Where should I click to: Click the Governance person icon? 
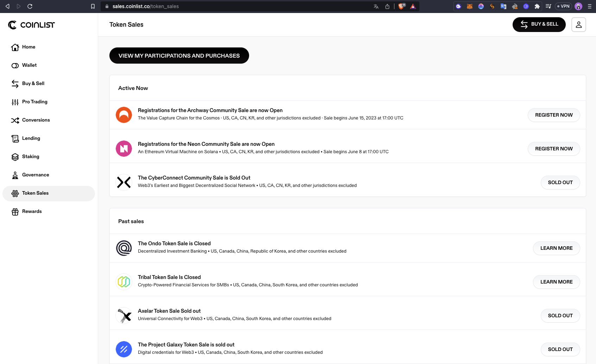(x=15, y=175)
